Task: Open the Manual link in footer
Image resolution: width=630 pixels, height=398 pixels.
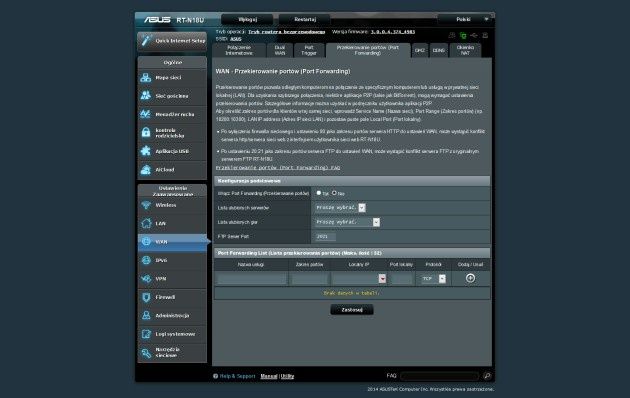Action: point(269,376)
